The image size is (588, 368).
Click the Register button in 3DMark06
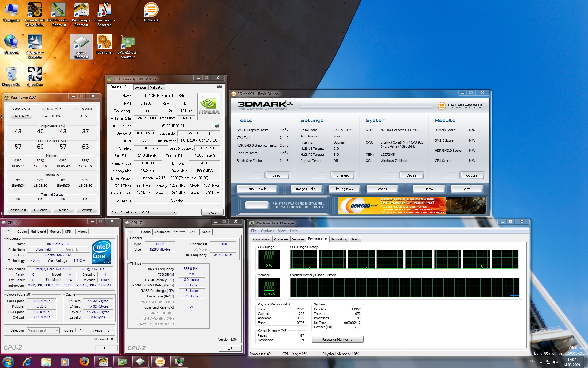pyautogui.click(x=258, y=205)
